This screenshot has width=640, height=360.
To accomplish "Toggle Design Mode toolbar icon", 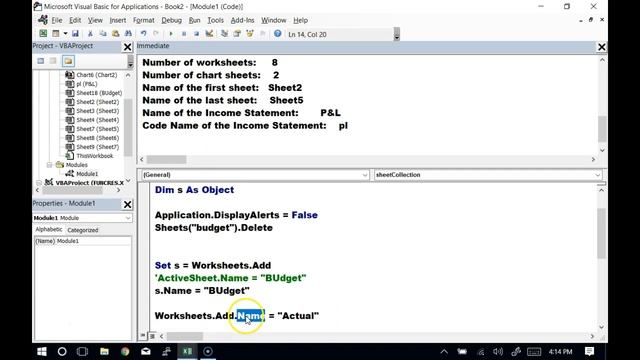I will coord(209,34).
